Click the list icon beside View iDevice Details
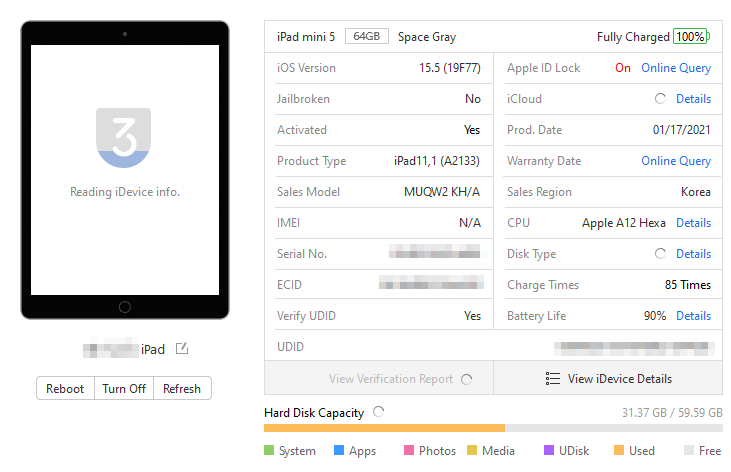 pyautogui.click(x=552, y=379)
